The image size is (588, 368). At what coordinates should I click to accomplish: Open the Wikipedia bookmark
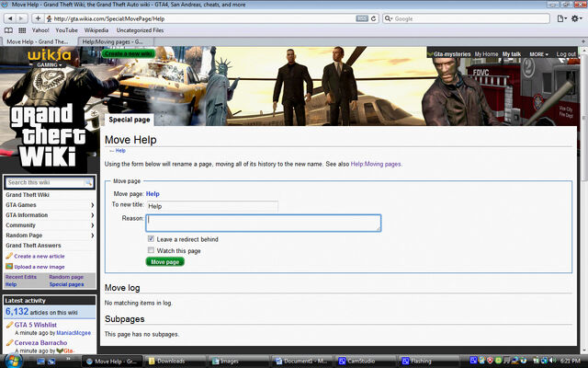pos(96,30)
